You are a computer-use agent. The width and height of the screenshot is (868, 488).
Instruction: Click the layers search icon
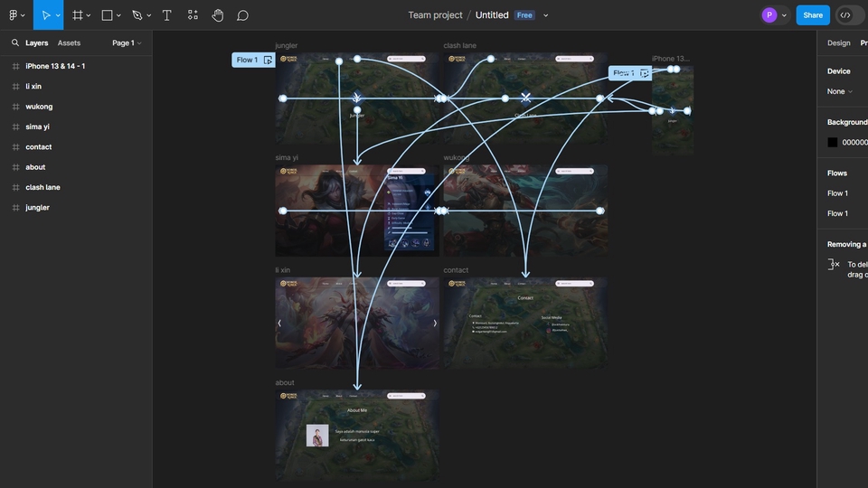[15, 42]
